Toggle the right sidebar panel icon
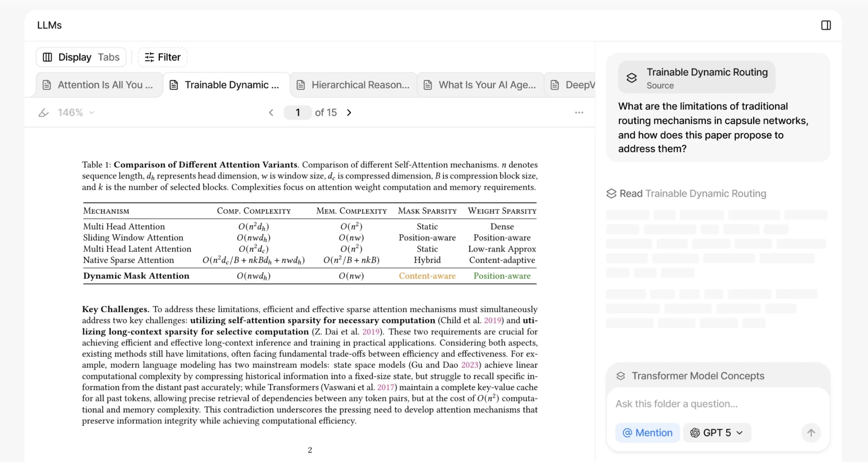Screen dimensions: 868x462 point(826,25)
